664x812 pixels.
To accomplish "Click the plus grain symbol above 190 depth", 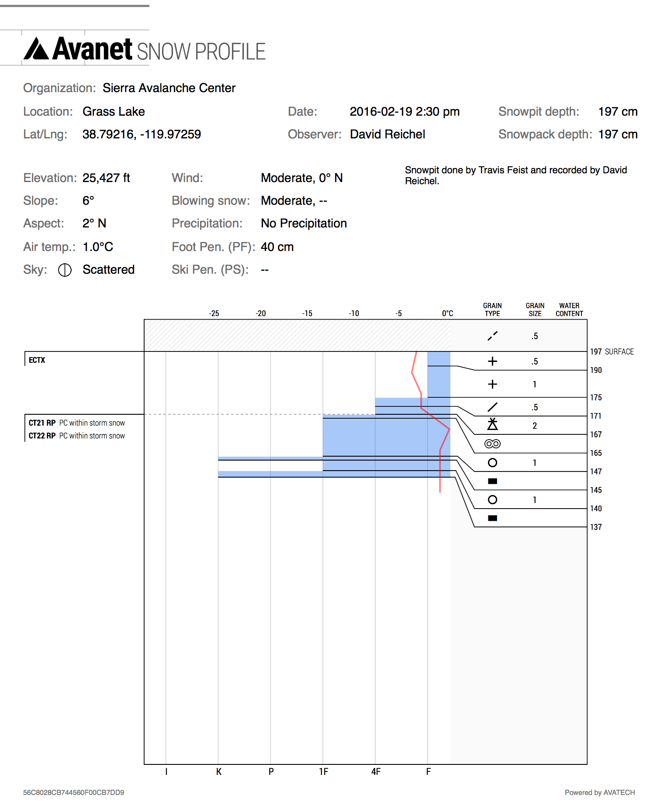I will [x=492, y=361].
